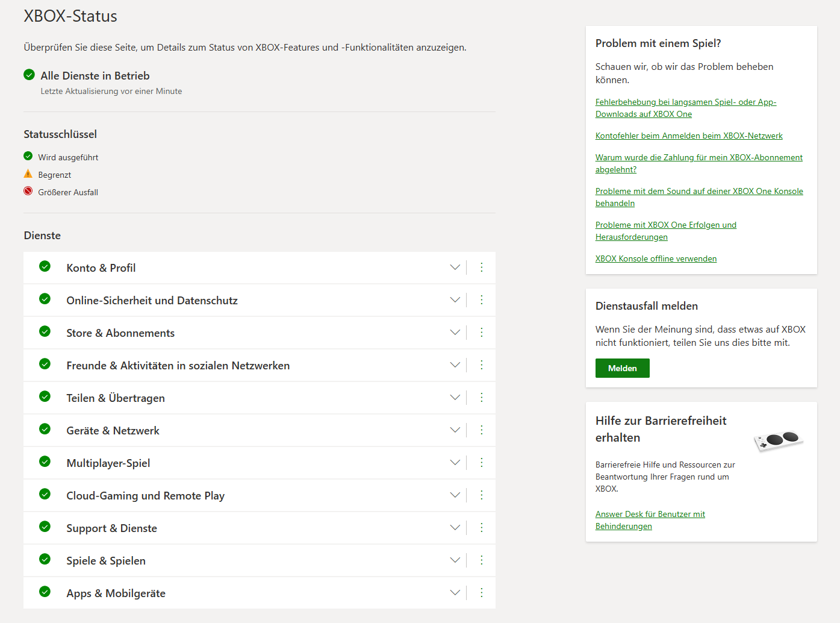Expand Cloud-Gaming und Remote Play chevron
Screen dimensions: 840x623
(455, 495)
